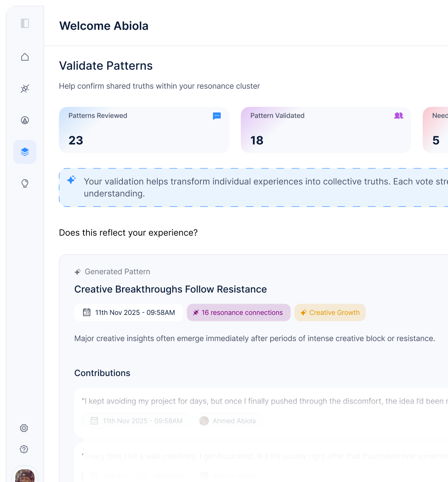Image resolution: width=448 pixels, height=482 pixels.
Task: Select the stacked layers patterns icon
Action: pos(25,152)
